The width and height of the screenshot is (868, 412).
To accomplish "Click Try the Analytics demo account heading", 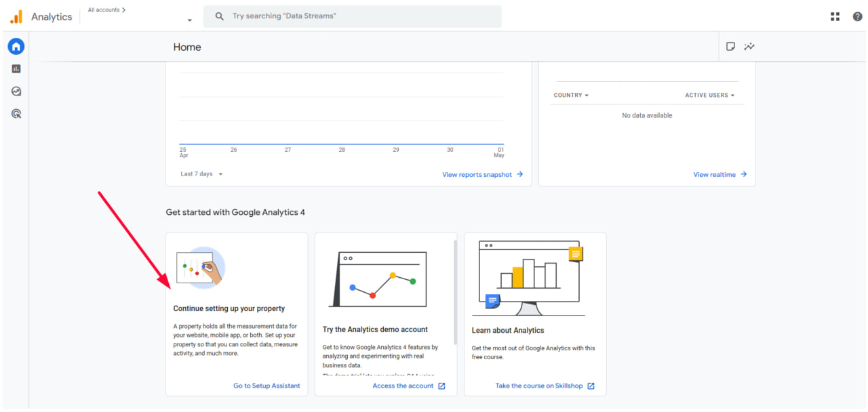I will click(x=375, y=330).
